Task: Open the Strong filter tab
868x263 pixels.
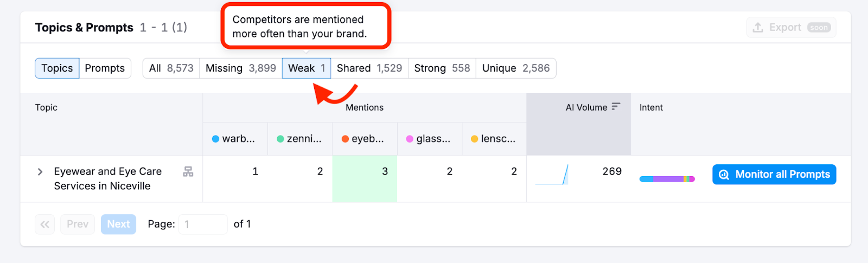Action: tap(442, 68)
